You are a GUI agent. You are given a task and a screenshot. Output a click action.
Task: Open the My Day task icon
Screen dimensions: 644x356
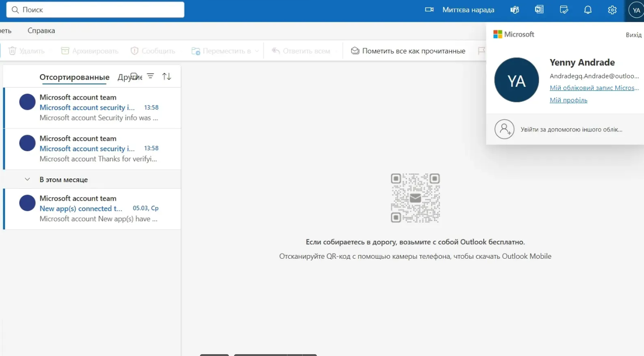point(564,10)
